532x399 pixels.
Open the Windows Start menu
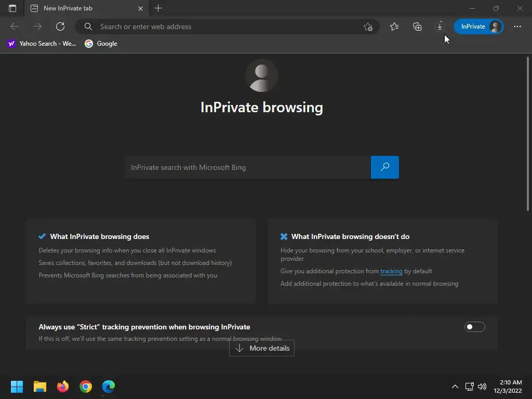tap(17, 387)
